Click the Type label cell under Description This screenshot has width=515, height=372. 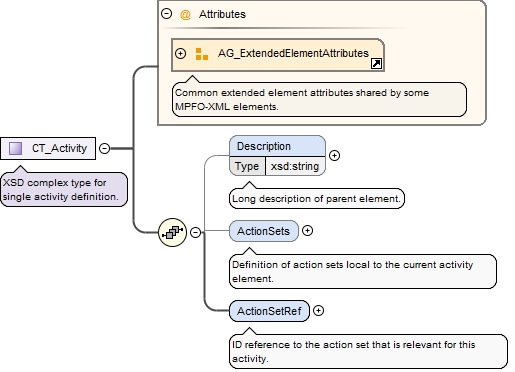pos(247,166)
